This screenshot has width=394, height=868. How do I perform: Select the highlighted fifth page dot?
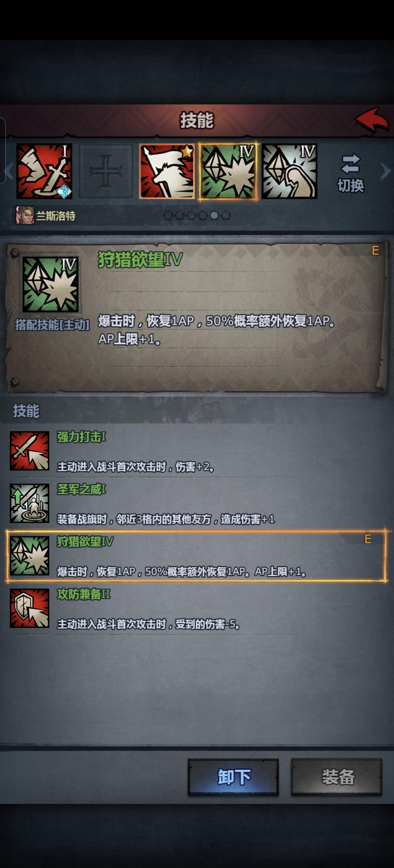pyautogui.click(x=214, y=215)
